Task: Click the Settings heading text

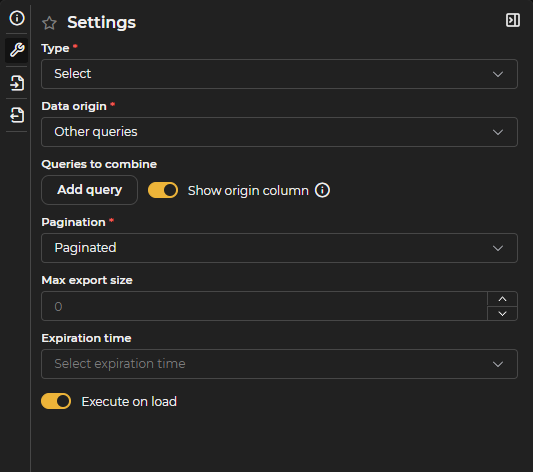Action: pyautogui.click(x=101, y=22)
